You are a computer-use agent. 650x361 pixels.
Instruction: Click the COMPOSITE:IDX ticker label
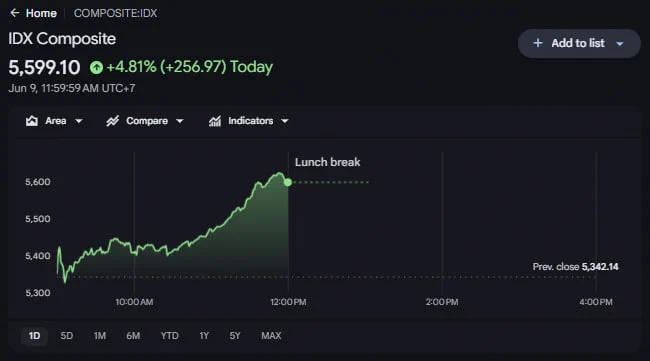(x=115, y=13)
